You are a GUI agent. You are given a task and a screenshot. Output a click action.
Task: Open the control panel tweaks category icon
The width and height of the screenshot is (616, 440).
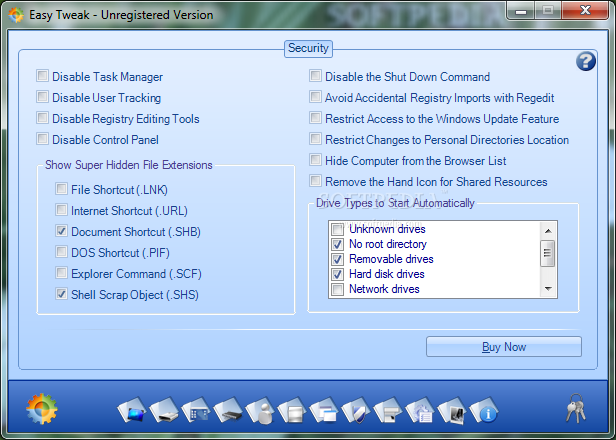point(196,411)
